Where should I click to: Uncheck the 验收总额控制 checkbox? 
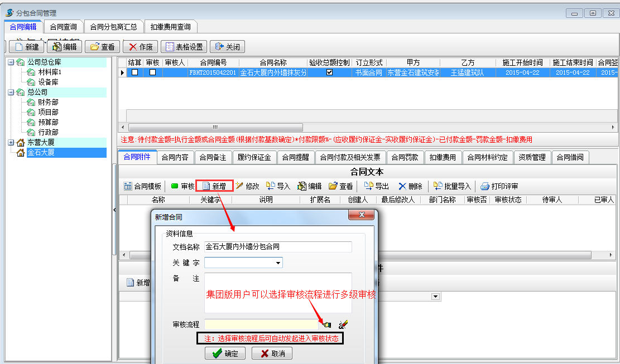click(329, 72)
